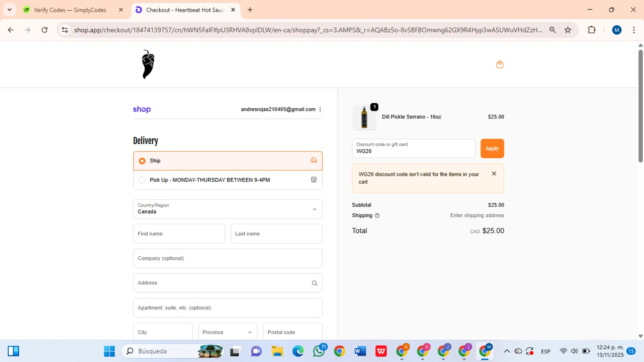The height and width of the screenshot is (362, 644).
Task: Show hidden system tray icons
Action: [x=507, y=351]
